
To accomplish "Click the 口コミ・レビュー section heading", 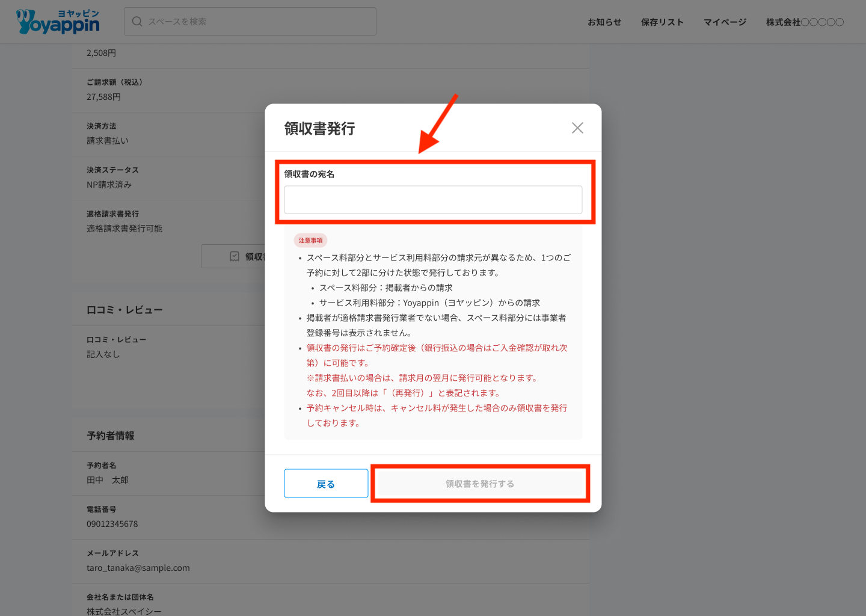I will (124, 309).
